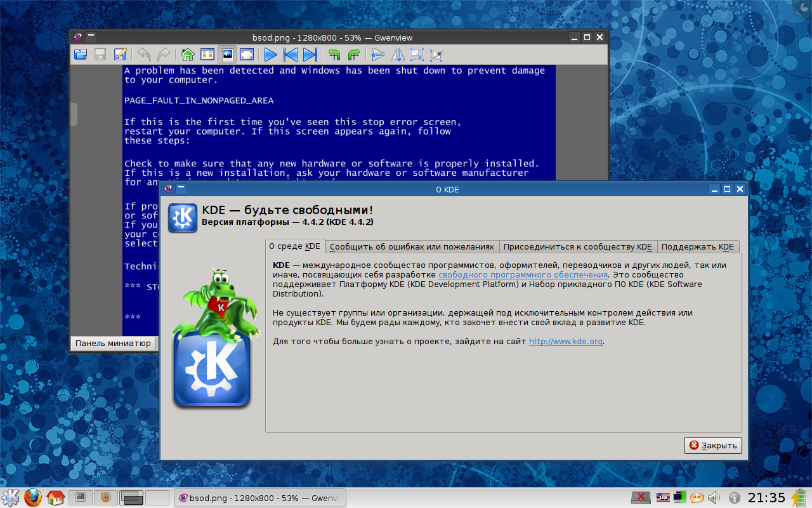Select the Crop tool in Gwenview

[x=436, y=55]
